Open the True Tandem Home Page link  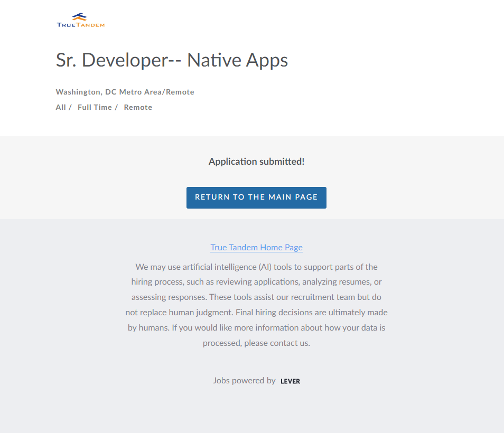(x=256, y=247)
